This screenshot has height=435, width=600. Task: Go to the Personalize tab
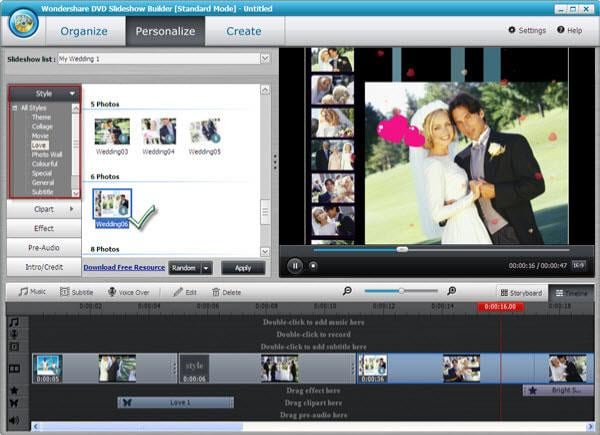point(165,31)
